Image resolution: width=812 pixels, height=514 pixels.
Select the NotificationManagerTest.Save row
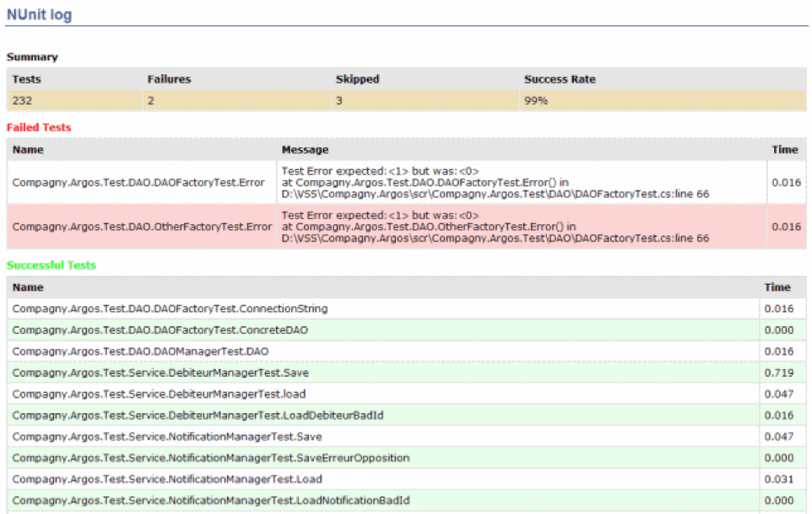pos(406,436)
